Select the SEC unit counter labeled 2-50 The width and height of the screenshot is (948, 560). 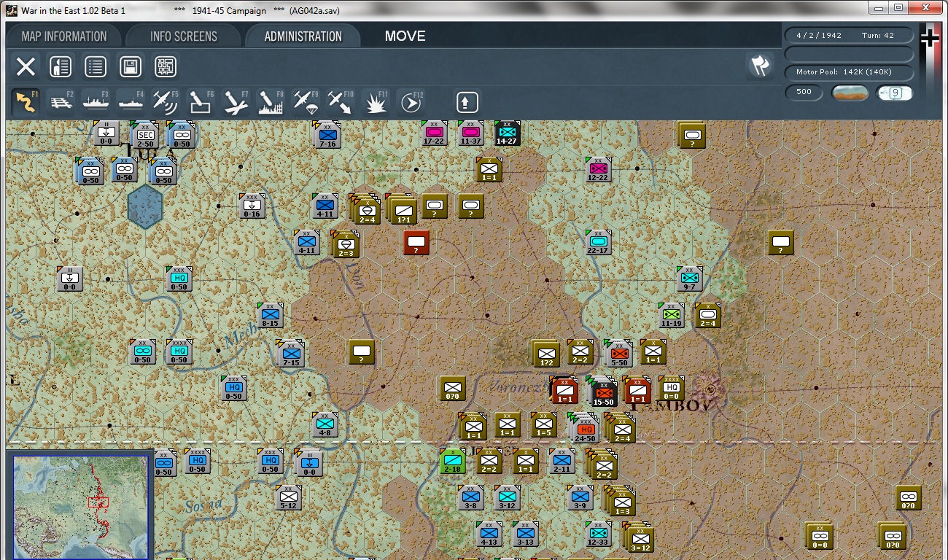pyautogui.click(x=145, y=135)
